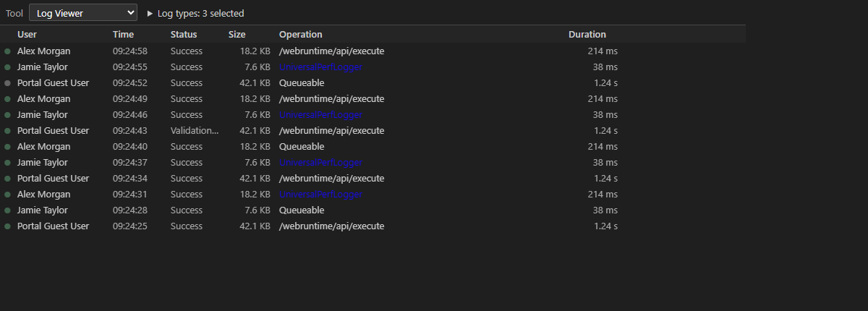Sort by the Status column header
The height and width of the screenshot is (311, 868).
[184, 34]
